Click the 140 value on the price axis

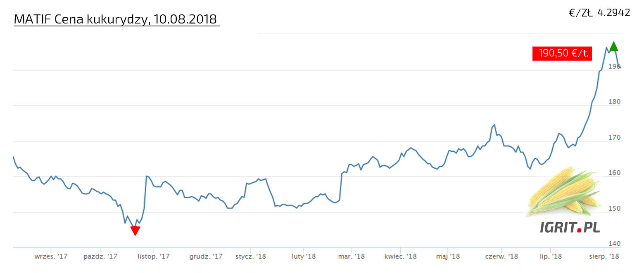[614, 244]
